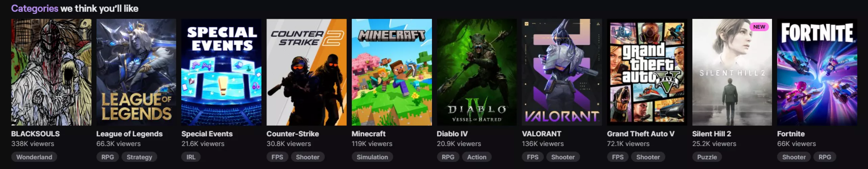Open the Grand Theft Auto V title link
Image resolution: width=868 pixels, height=169 pixels.
point(641,134)
